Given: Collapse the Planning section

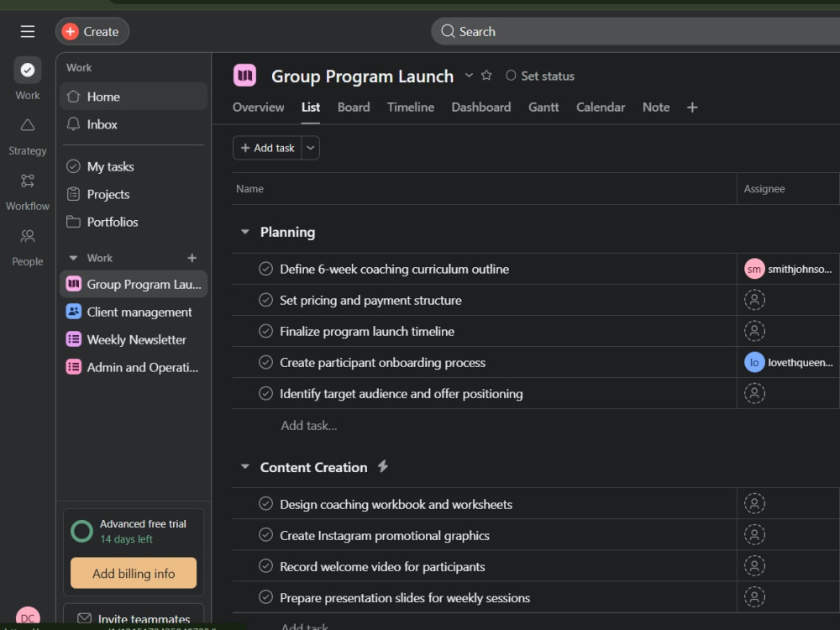Looking at the screenshot, I should [244, 232].
